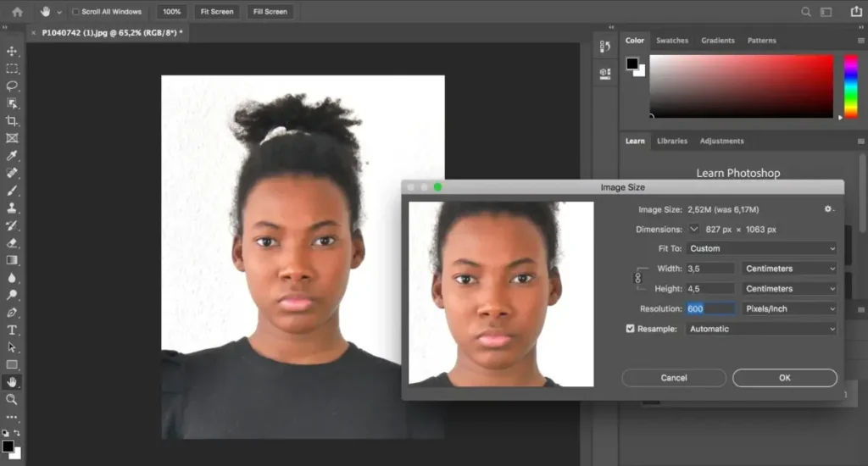The image size is (868, 466).
Task: Click the Fit Screen button
Action: [x=217, y=12]
